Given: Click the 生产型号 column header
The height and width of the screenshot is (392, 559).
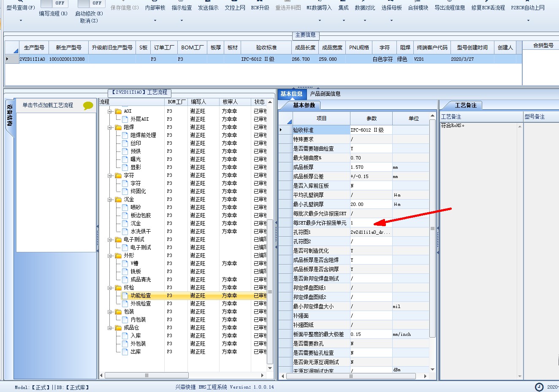Looking at the screenshot, I should click(34, 48).
